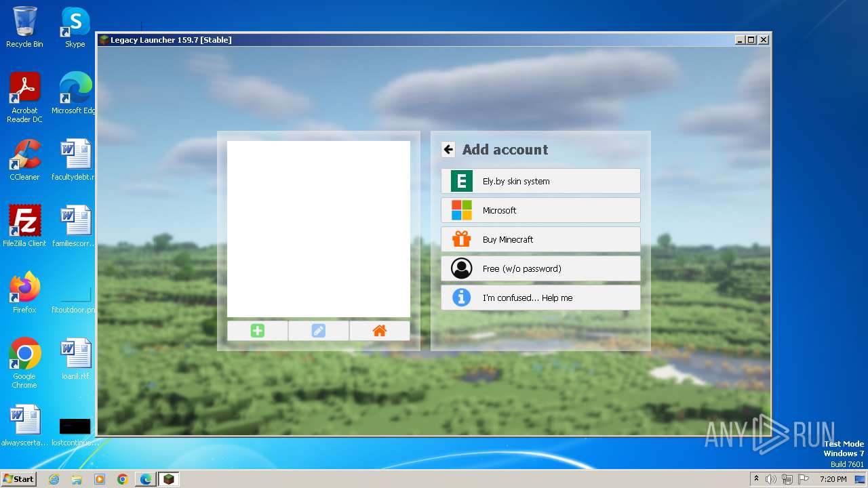Image resolution: width=868 pixels, height=488 pixels.
Task: Open I'm confused... Help me
Action: pos(540,298)
